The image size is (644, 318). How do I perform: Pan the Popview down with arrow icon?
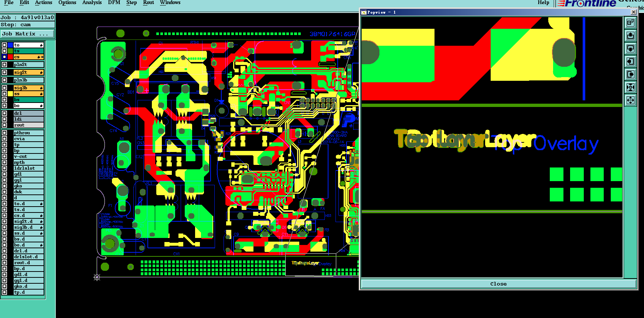pos(630,49)
